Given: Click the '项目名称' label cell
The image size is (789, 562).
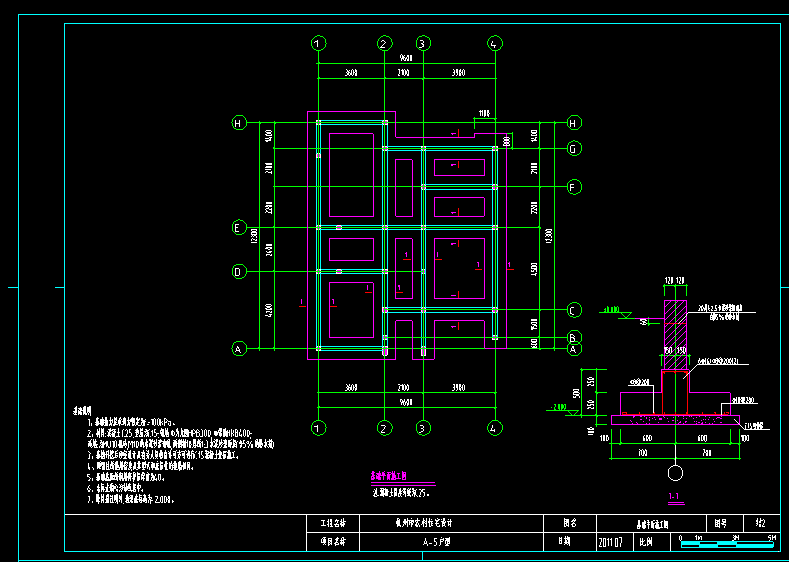Looking at the screenshot, I should coord(333,542).
